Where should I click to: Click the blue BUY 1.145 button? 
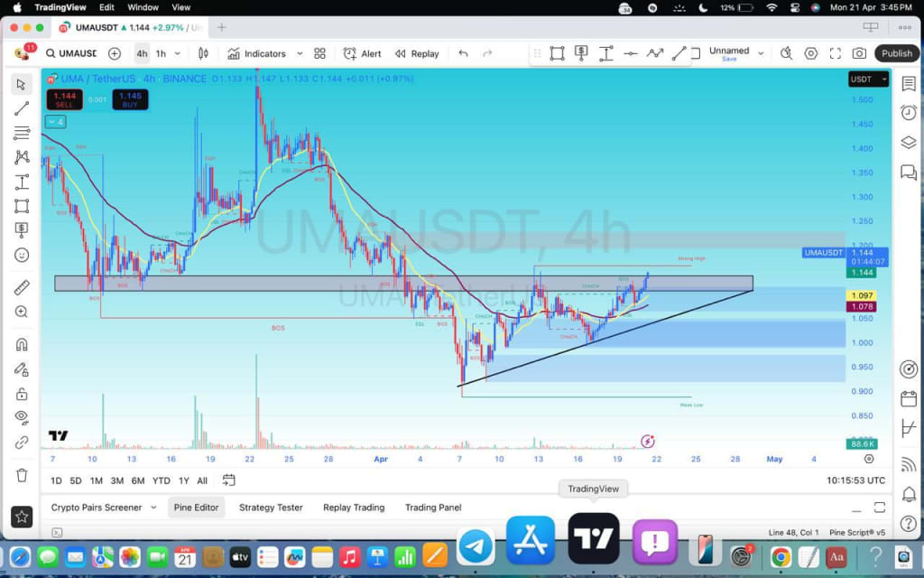click(x=130, y=99)
